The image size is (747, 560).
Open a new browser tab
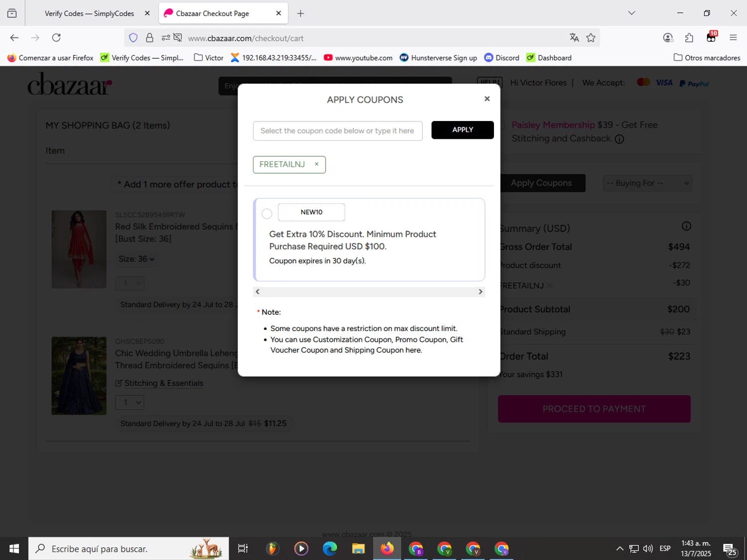(x=300, y=13)
